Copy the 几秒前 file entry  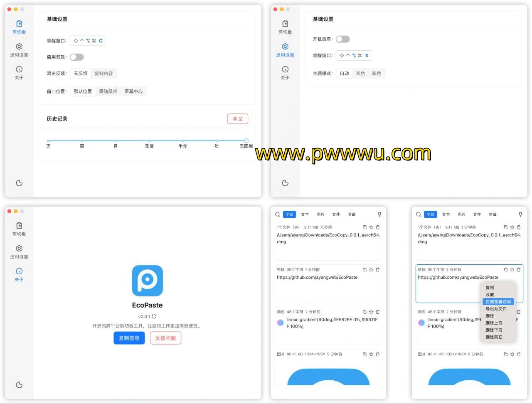(365, 227)
